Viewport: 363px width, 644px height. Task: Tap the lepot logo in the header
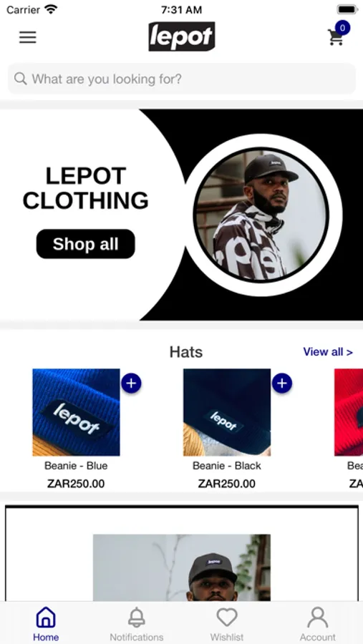click(x=182, y=36)
